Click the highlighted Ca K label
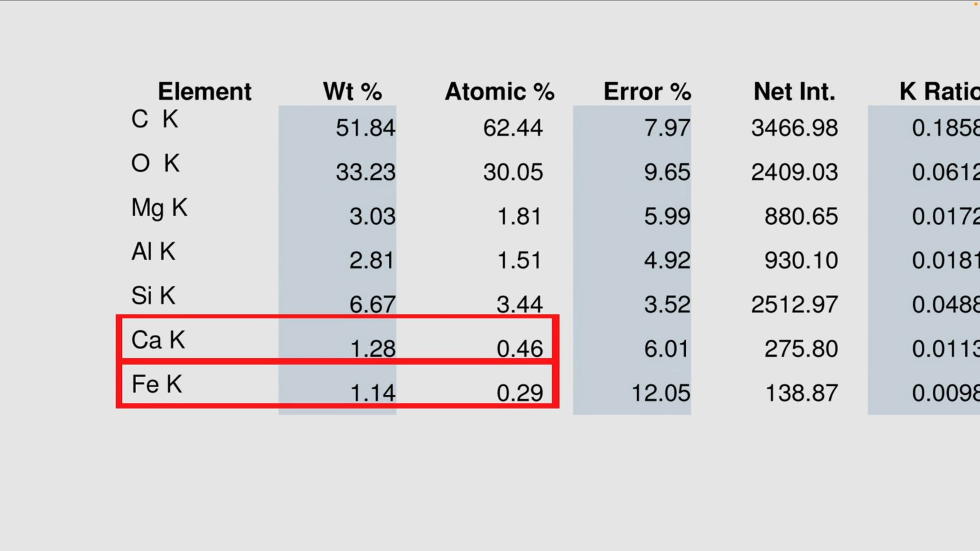This screenshot has width=980, height=551. [x=158, y=340]
